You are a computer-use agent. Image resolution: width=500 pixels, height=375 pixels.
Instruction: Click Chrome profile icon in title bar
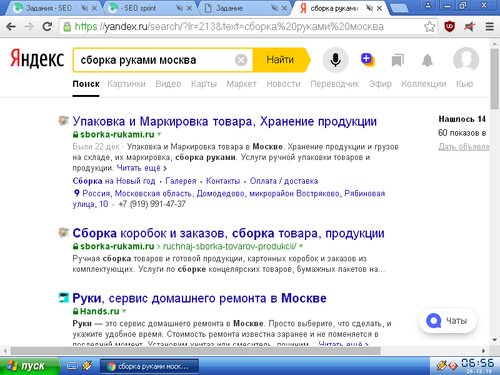(428, 5)
